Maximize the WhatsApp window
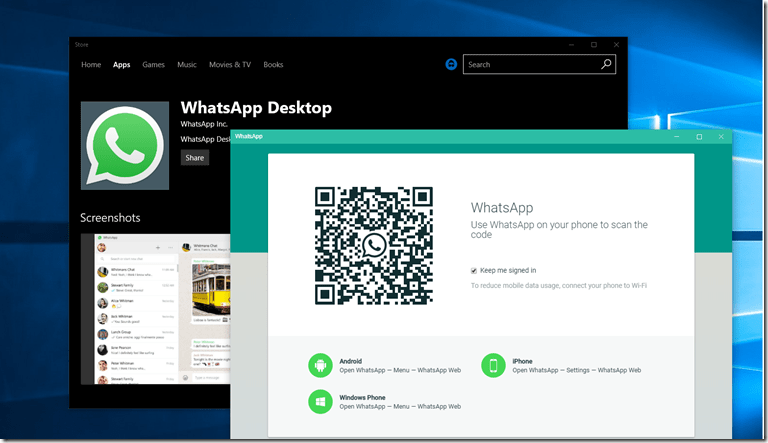The height and width of the screenshot is (443, 768). coord(699,137)
